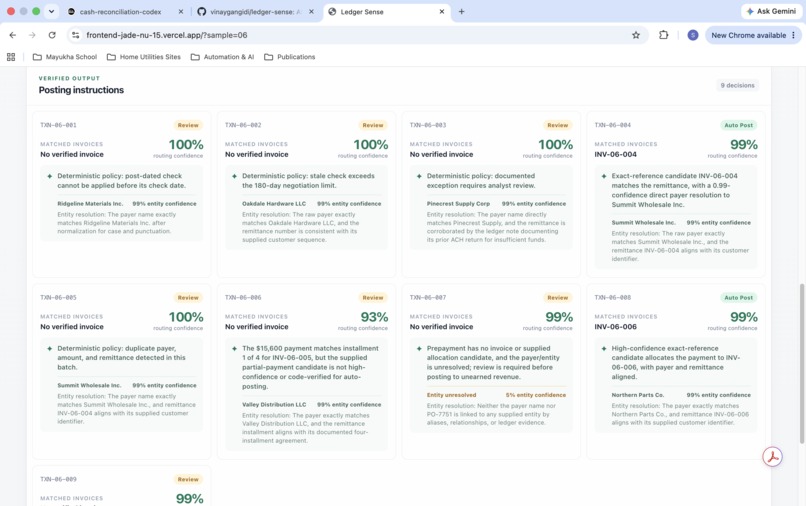This screenshot has height=506, width=806.
Task: Bookmark this page with the star icon
Action: tap(636, 35)
